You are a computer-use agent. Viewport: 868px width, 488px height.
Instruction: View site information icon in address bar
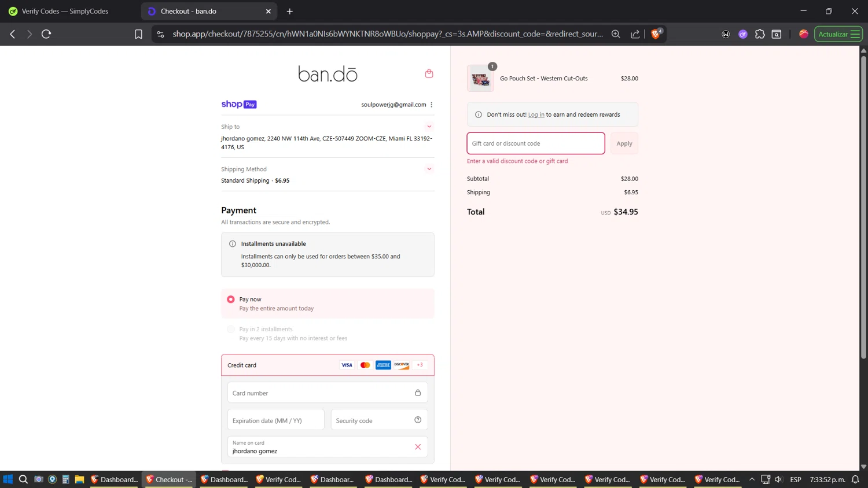(x=161, y=34)
